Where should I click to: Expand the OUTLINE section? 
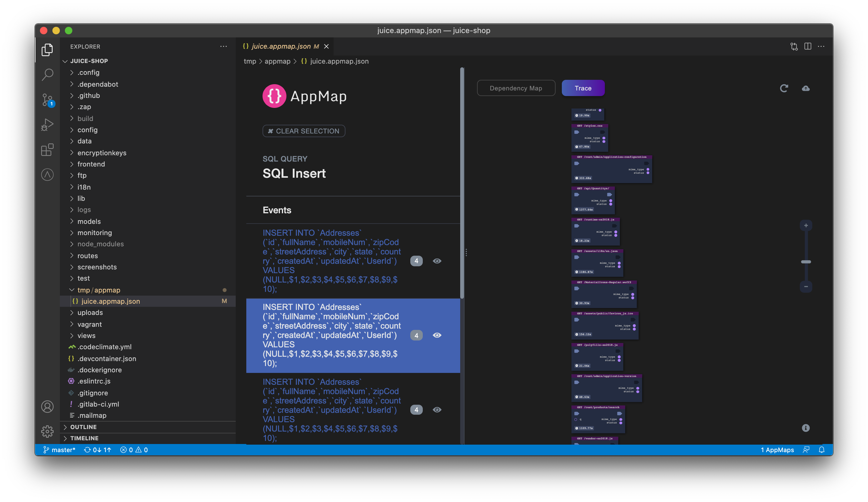click(x=148, y=427)
